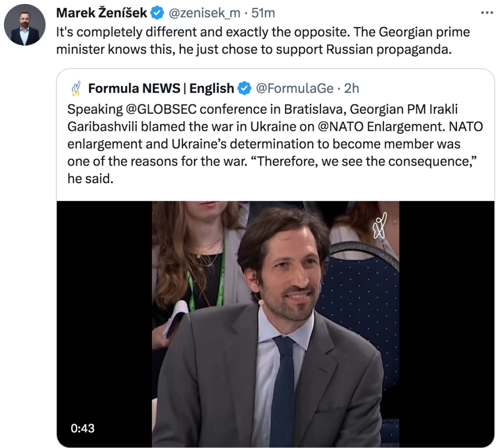Click the black left margin of video player
Viewport: 500px width, 448px height.
click(x=104, y=324)
